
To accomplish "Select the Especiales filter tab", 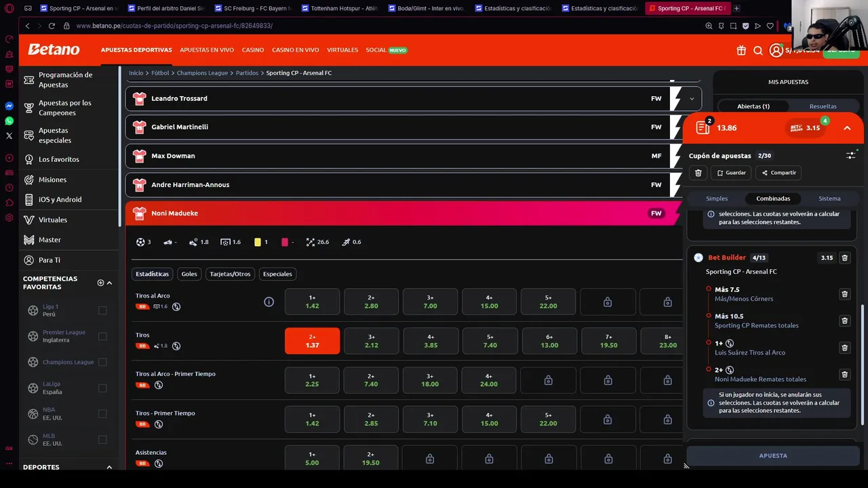I will [x=277, y=274].
